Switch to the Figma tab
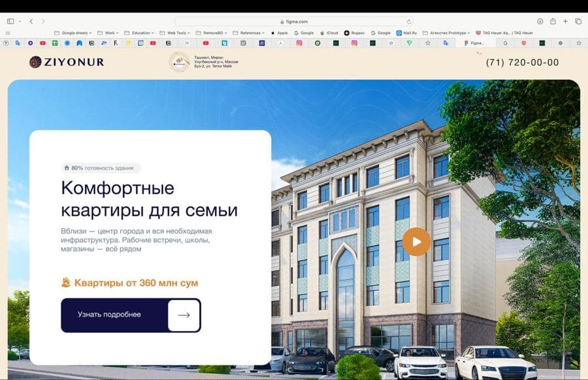 tap(474, 43)
